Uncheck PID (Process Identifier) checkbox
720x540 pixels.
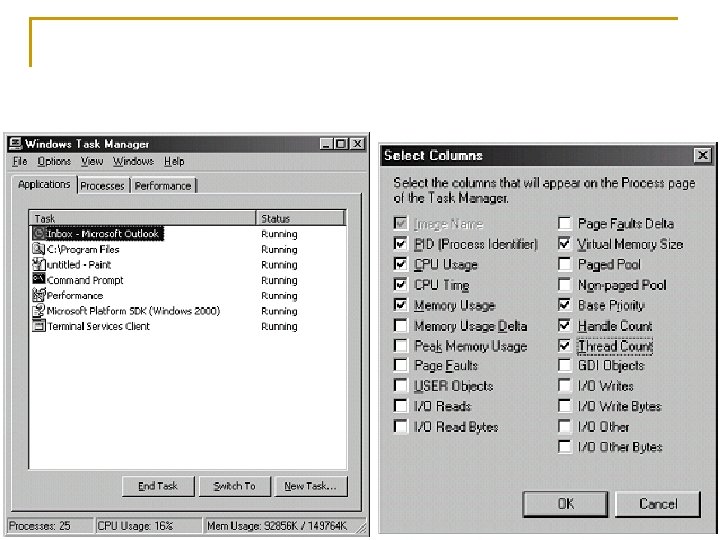[x=400, y=243]
